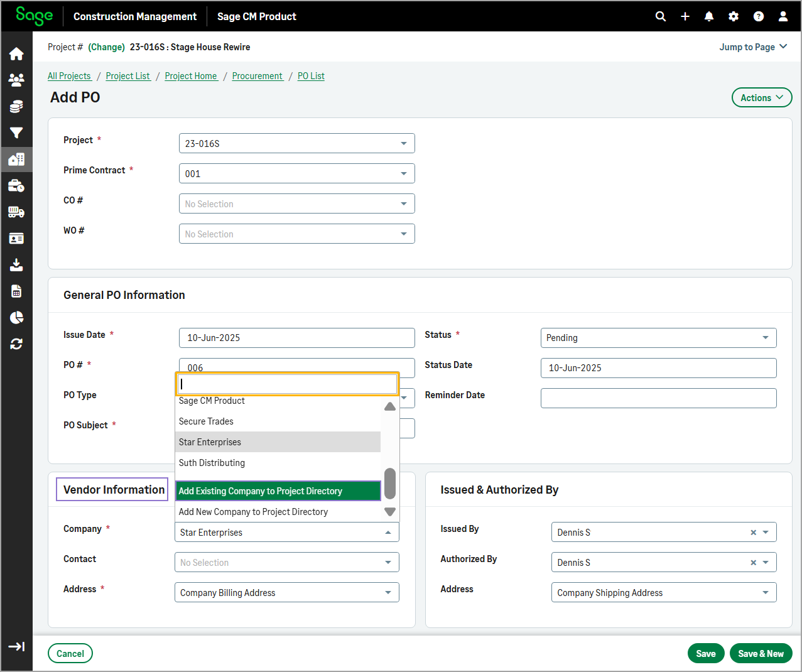Click the company list scroll up arrow
This screenshot has width=802, height=672.
tap(390, 406)
